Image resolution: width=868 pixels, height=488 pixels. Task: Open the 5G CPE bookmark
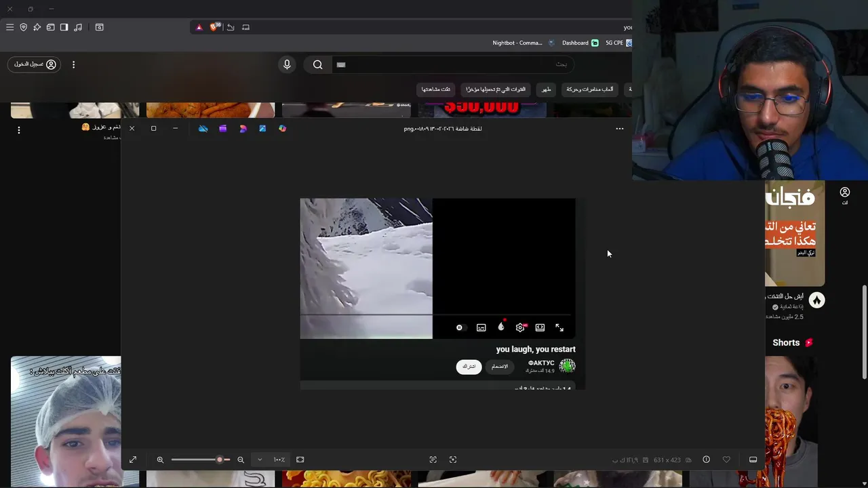(618, 43)
